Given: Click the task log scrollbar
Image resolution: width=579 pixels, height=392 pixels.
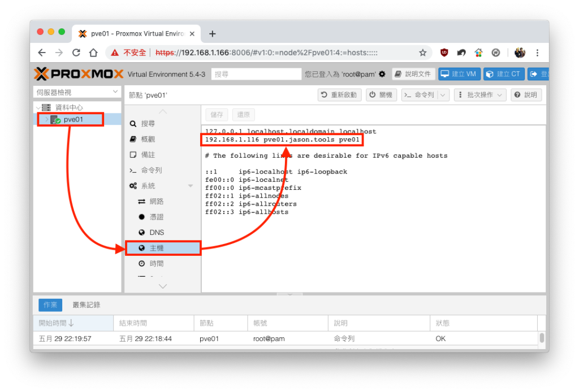Looking at the screenshot, I should tap(541, 338).
